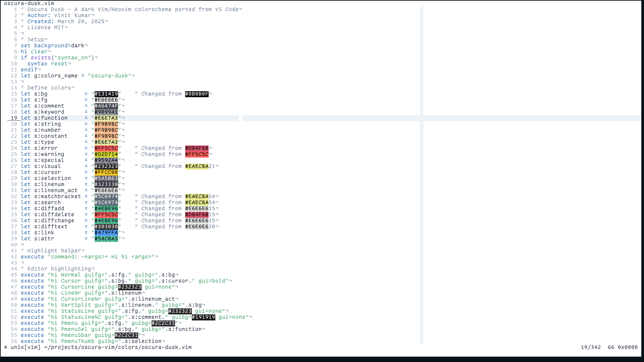This screenshot has height=362, width=644.
Task: Click the "syntax reset" text on line 10
Action: pyautogui.click(x=48, y=64)
